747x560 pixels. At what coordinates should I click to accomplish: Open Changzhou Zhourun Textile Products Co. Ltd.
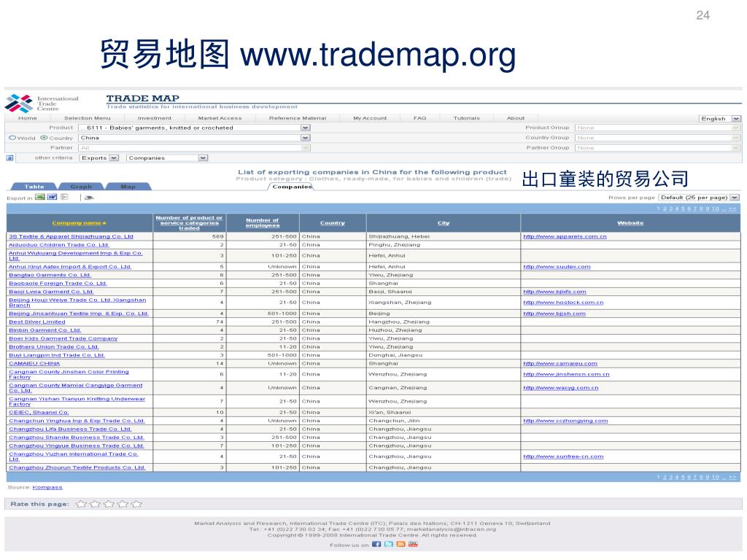(77, 467)
